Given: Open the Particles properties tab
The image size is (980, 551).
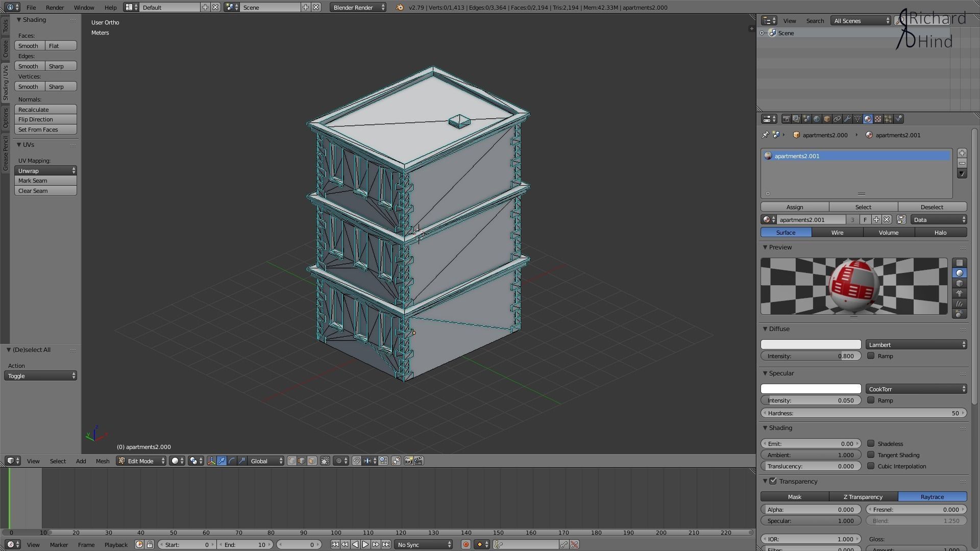Looking at the screenshot, I should tap(888, 119).
